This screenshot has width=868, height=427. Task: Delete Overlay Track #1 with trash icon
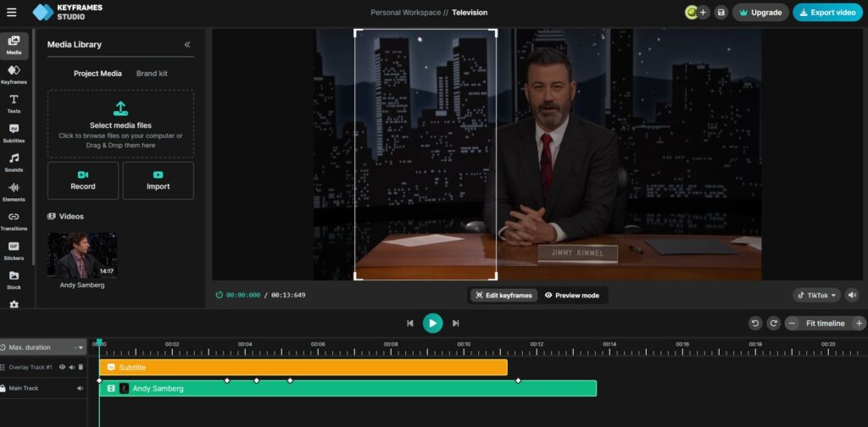click(x=81, y=367)
